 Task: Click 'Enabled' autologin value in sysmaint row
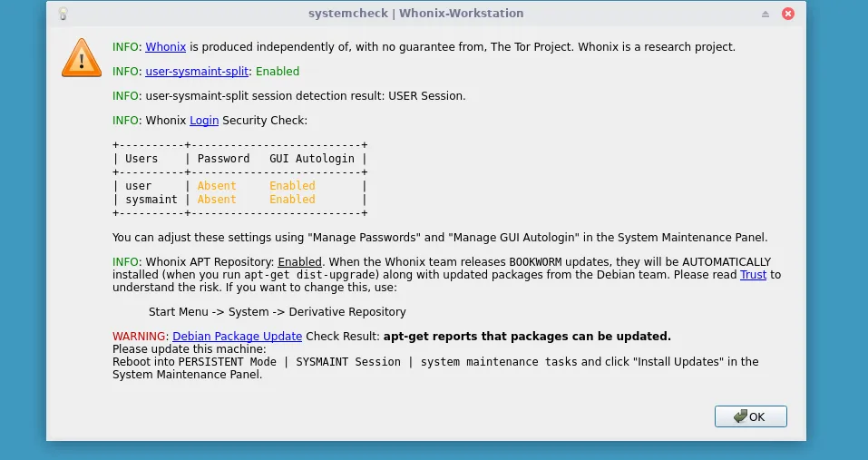(x=292, y=200)
